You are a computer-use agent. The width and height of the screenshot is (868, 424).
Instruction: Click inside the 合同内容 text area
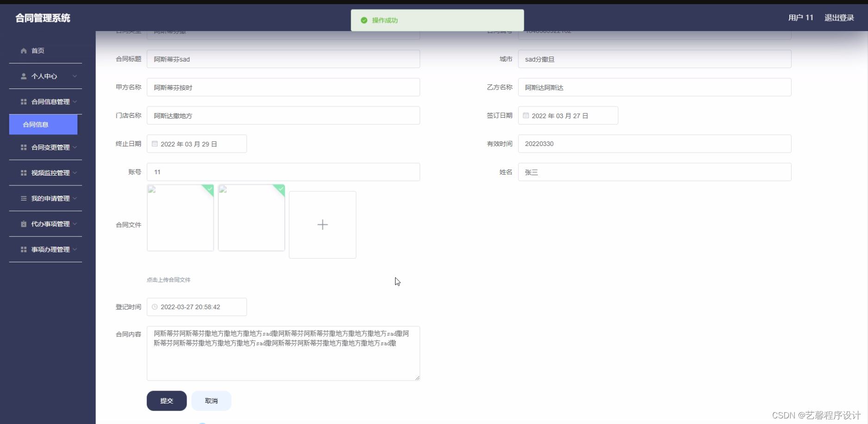(x=283, y=353)
